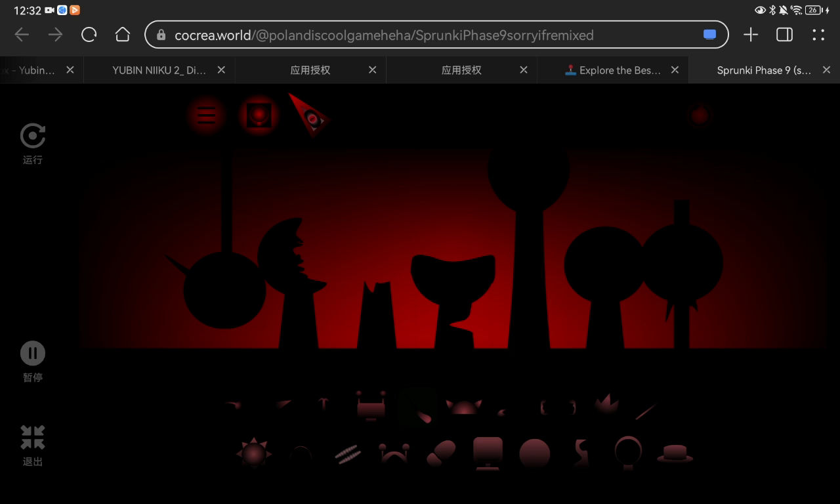Image resolution: width=840 pixels, height=504 pixels.
Task: Click the 运行 restart icon
Action: [33, 136]
